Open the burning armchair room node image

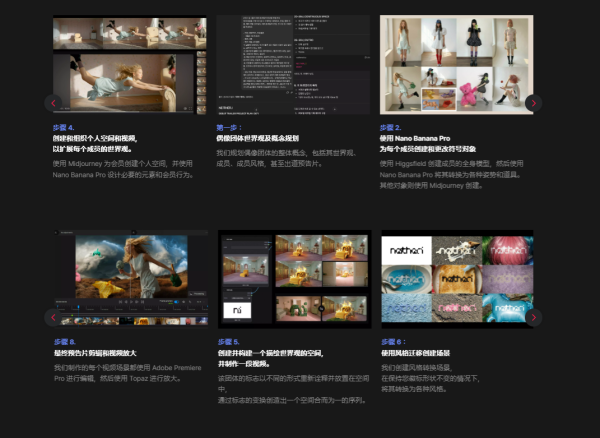coord(295,279)
